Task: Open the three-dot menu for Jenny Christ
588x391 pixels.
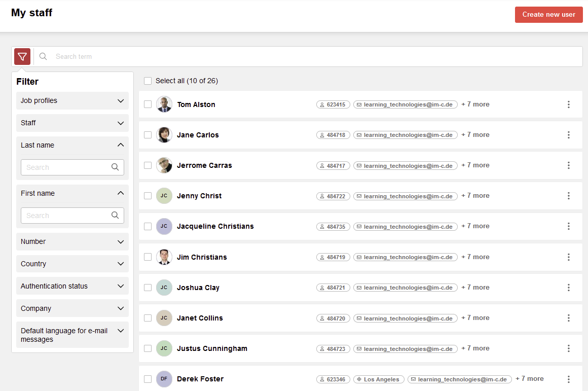Action: pos(568,196)
